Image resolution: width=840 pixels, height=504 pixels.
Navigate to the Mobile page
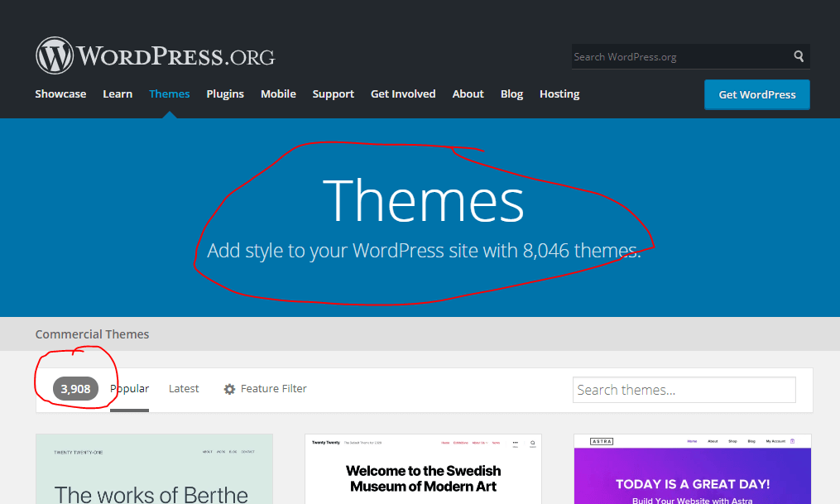click(278, 94)
